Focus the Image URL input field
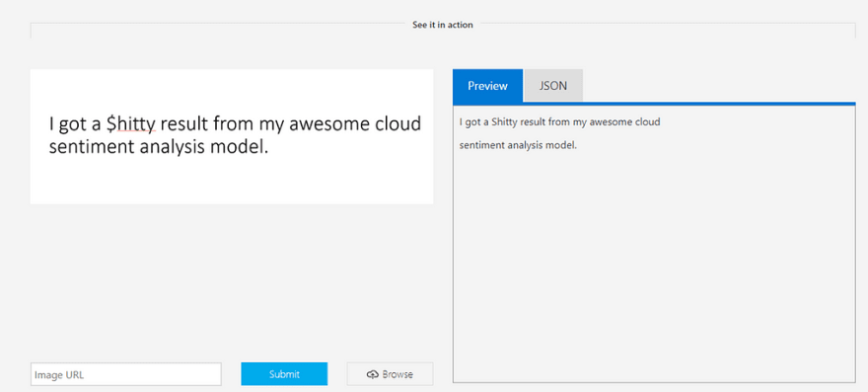This screenshot has width=868, height=392. (125, 374)
